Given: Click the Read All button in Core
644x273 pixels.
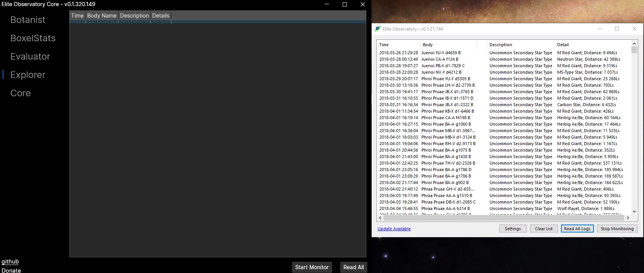Looking at the screenshot, I should click(x=353, y=267).
